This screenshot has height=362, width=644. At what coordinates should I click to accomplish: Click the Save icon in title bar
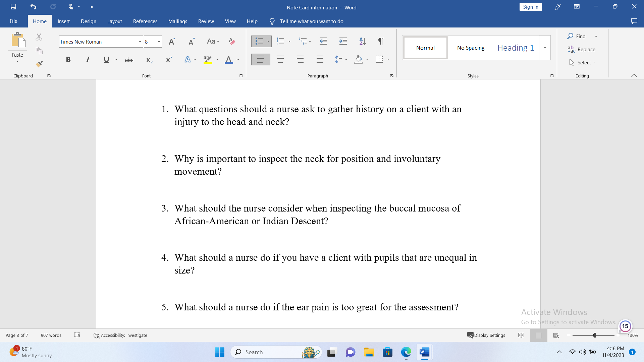(x=13, y=7)
